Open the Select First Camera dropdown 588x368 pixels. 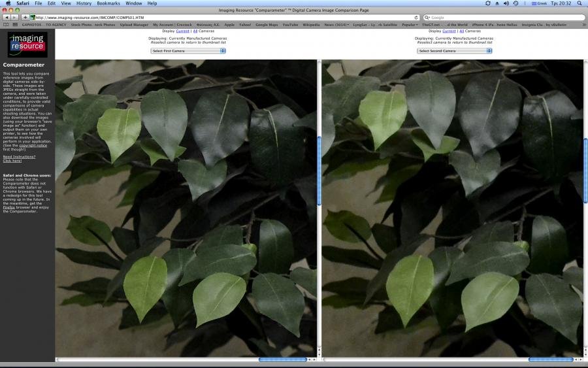point(188,50)
